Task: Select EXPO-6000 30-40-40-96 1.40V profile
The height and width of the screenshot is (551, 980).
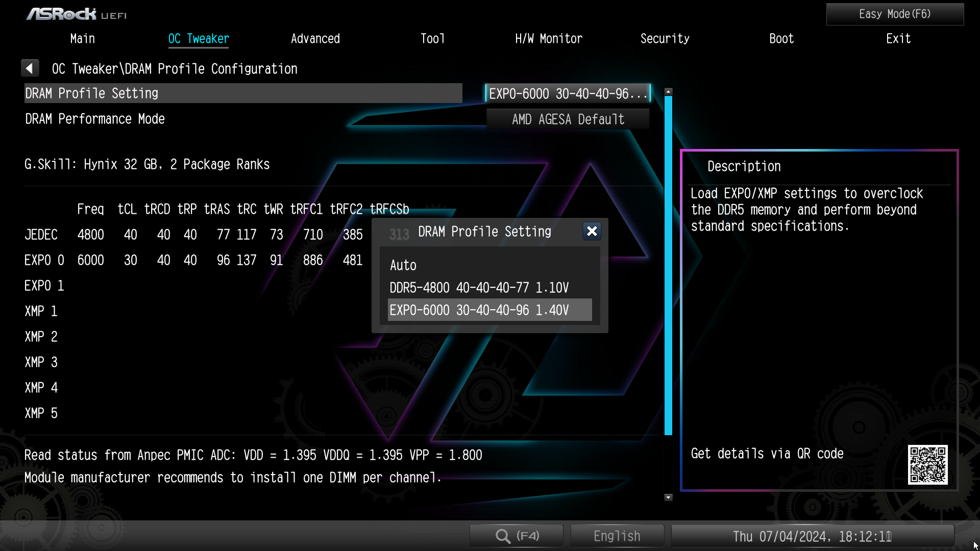Action: coord(489,310)
